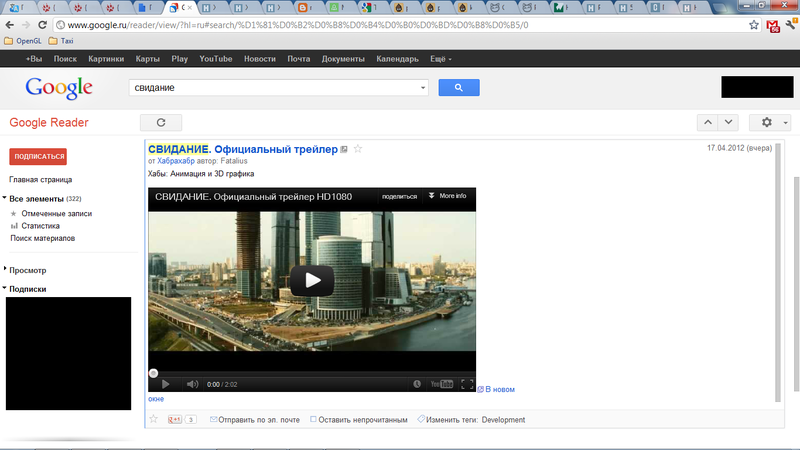Open Почта in the Google bar

298,59
